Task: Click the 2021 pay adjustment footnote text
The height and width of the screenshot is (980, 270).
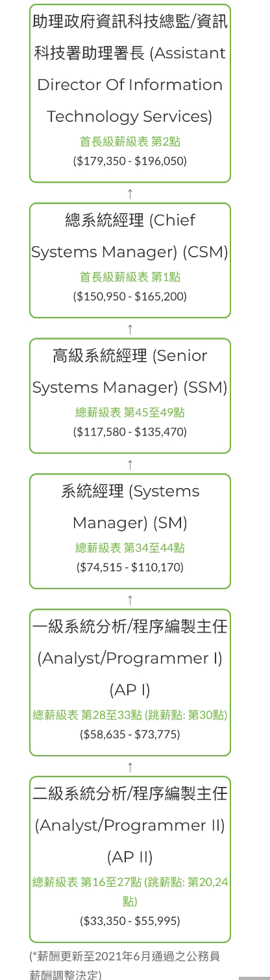Action: click(125, 965)
